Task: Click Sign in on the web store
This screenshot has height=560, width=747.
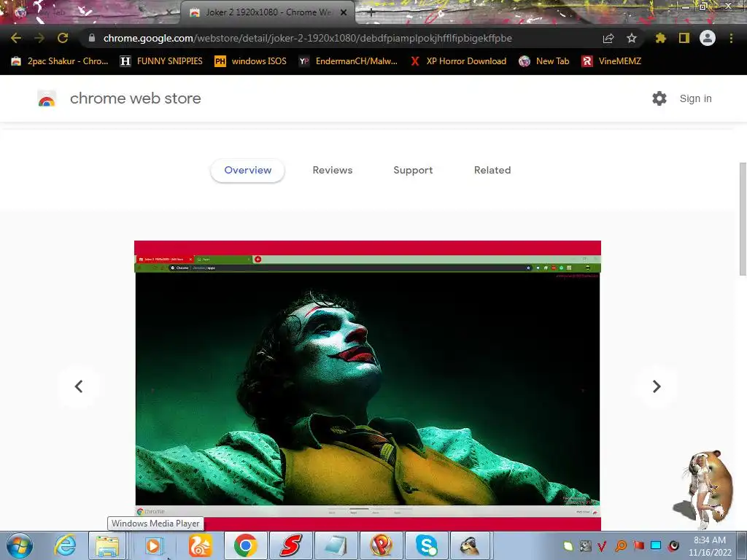Action: tap(695, 98)
